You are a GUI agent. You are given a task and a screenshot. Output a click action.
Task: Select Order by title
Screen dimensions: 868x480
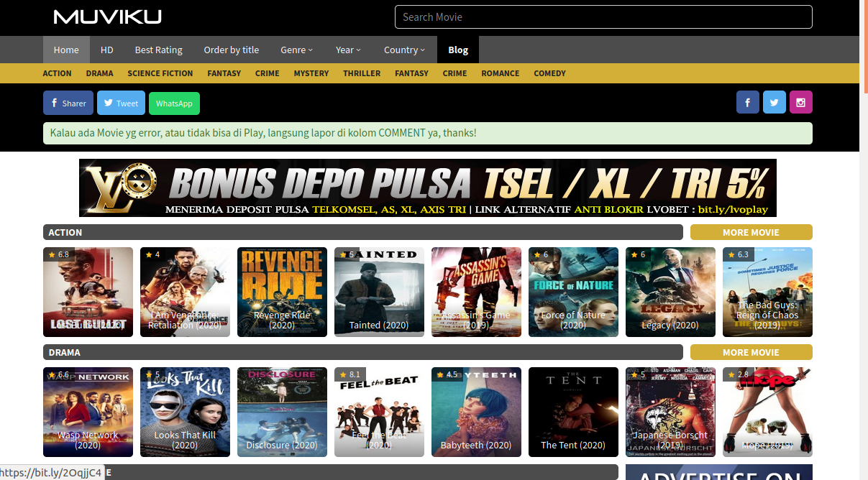point(232,50)
